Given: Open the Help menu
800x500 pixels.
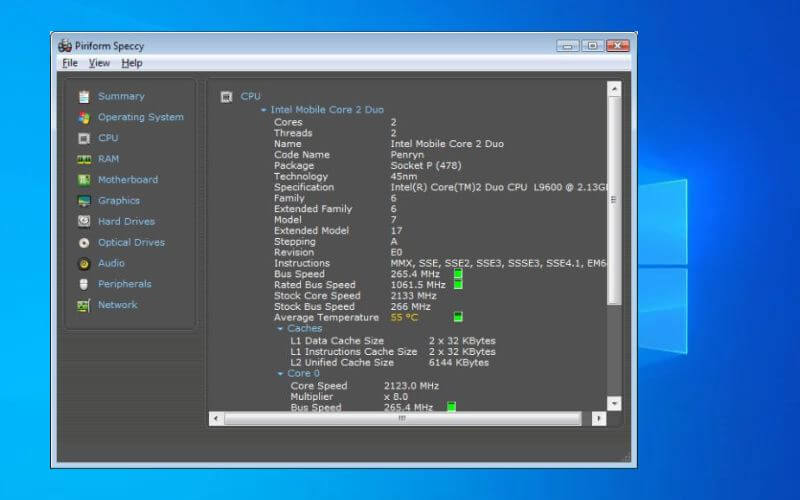Looking at the screenshot, I should (132, 63).
